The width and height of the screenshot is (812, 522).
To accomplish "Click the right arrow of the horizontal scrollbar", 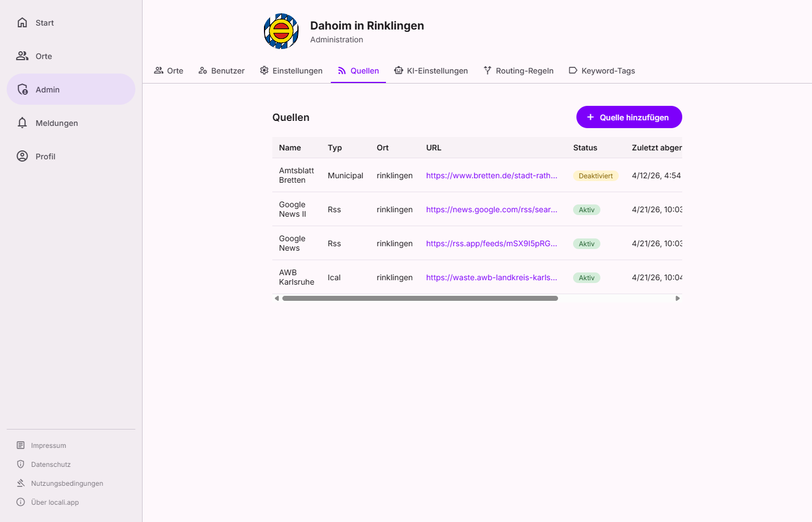I will 678,299.
